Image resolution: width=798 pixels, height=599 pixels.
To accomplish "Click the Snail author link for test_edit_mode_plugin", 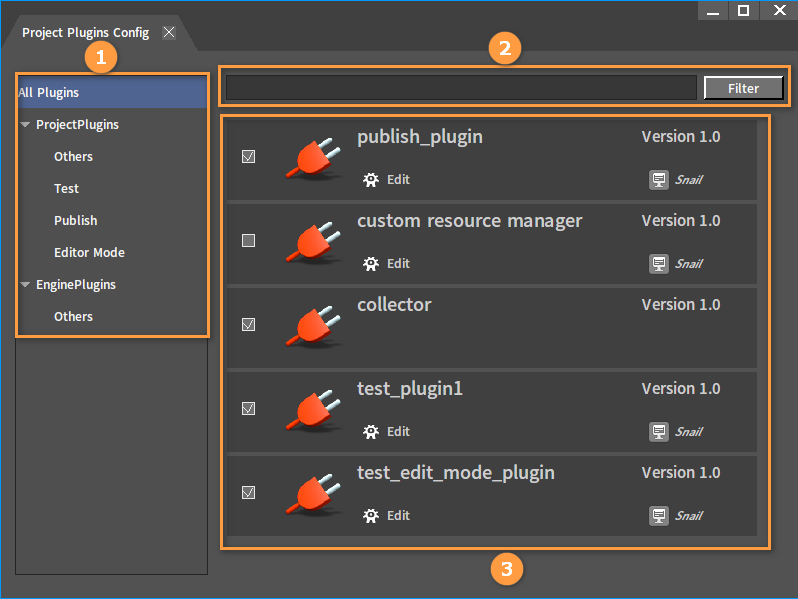I will [689, 516].
